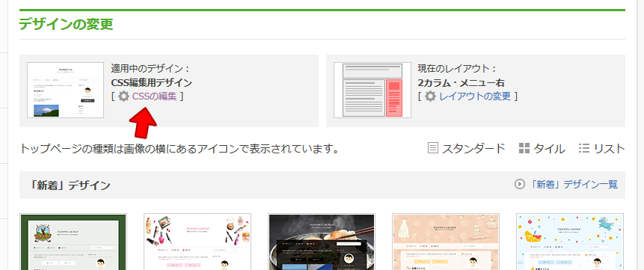Select the cosmetics-themed design thumbnail
644x270 pixels.
pos(197,242)
